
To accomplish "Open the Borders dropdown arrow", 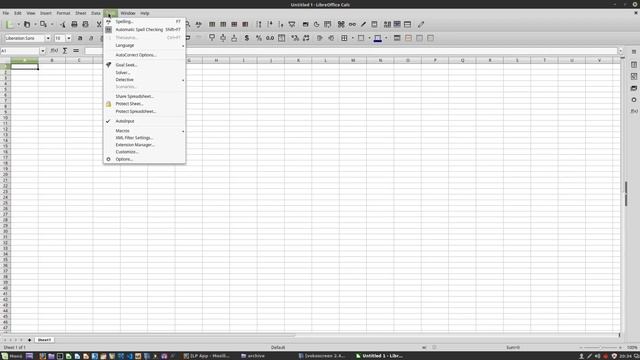I will (x=353, y=38).
